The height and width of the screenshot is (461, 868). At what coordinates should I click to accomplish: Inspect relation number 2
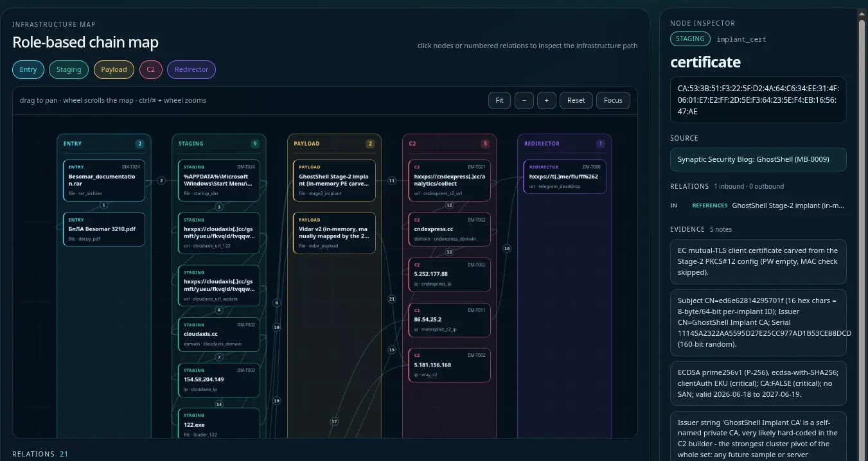(x=161, y=180)
